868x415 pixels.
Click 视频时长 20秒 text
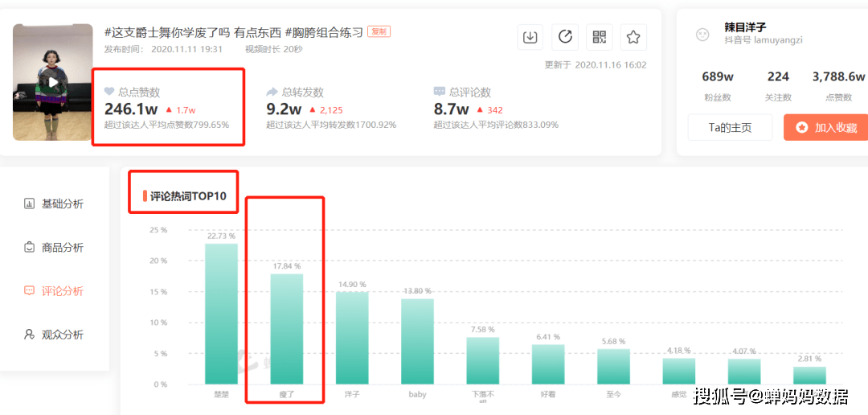274,49
